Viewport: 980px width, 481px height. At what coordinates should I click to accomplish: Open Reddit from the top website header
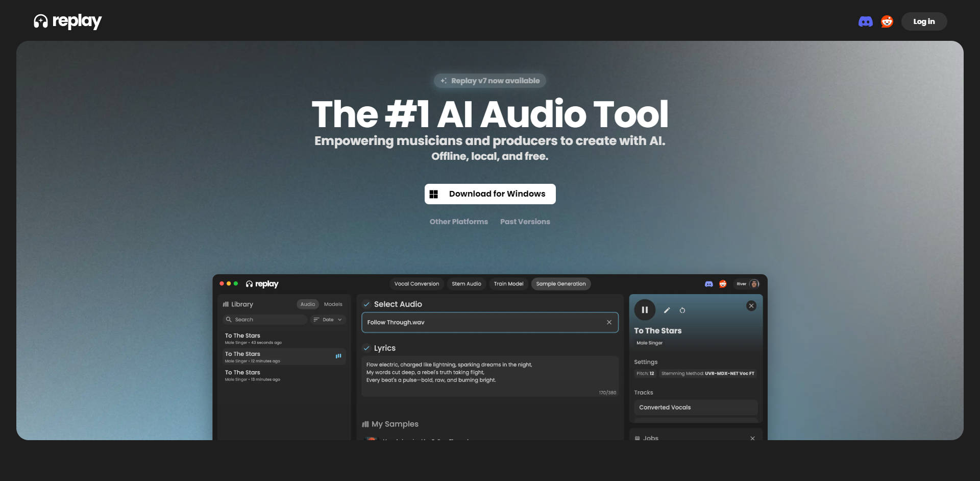[x=887, y=21]
